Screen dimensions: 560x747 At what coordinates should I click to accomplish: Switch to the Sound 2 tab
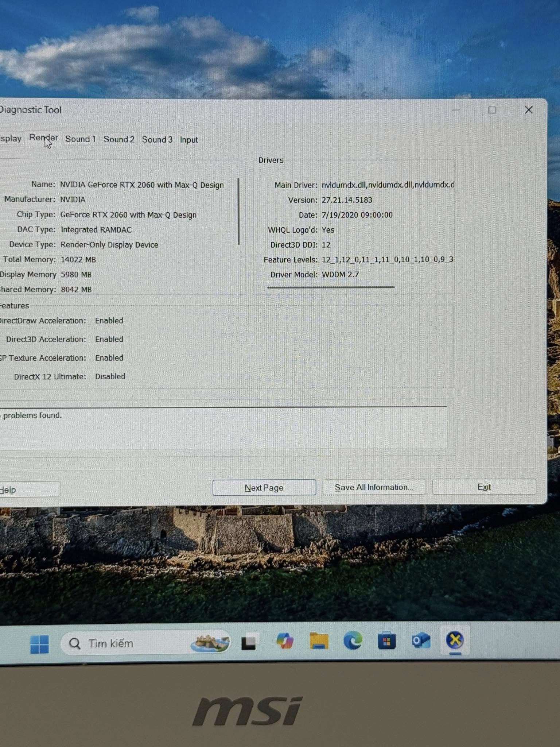click(119, 139)
